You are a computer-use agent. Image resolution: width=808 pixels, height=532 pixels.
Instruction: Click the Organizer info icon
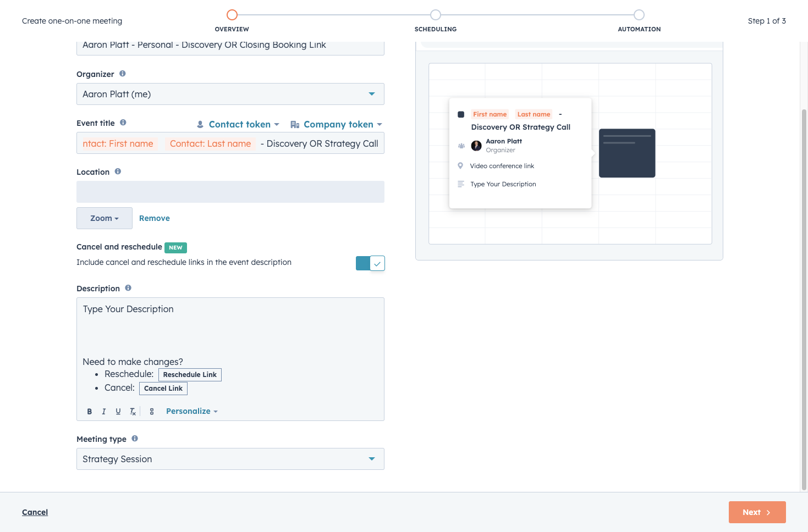123,74
